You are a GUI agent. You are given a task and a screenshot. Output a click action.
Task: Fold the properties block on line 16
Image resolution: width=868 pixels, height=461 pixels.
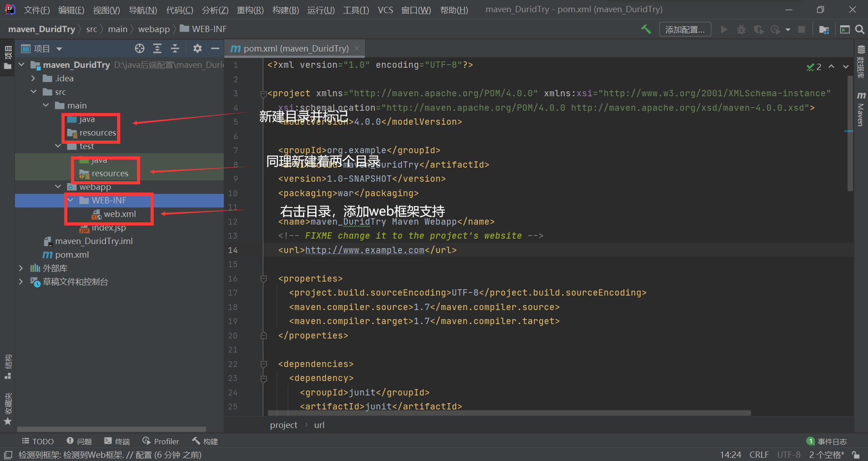pos(264,279)
